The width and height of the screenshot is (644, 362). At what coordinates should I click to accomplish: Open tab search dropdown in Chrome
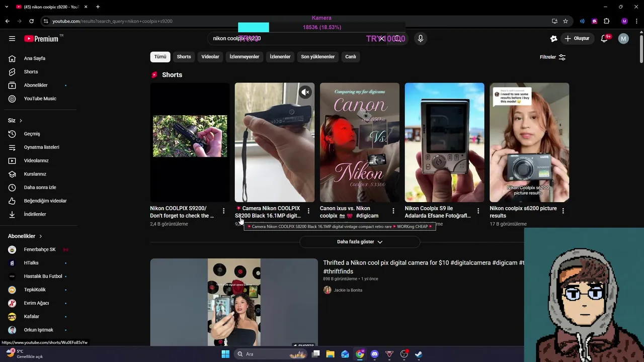tap(7, 7)
